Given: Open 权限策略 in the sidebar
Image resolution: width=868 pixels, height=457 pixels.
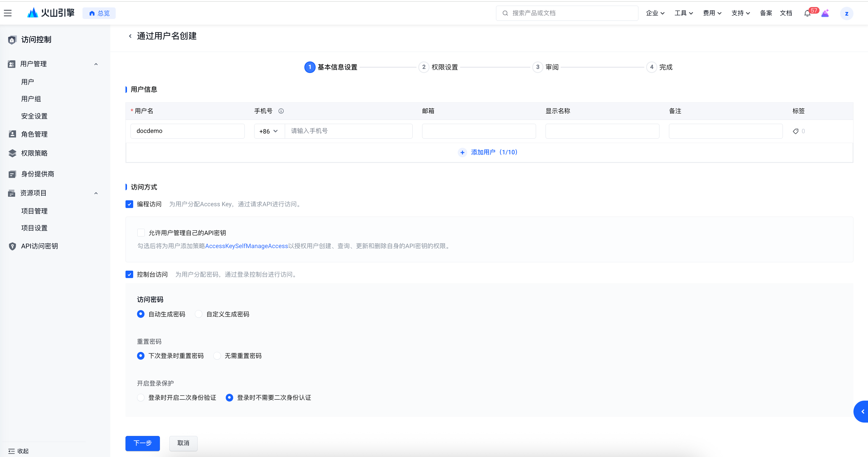Looking at the screenshot, I should click(34, 153).
